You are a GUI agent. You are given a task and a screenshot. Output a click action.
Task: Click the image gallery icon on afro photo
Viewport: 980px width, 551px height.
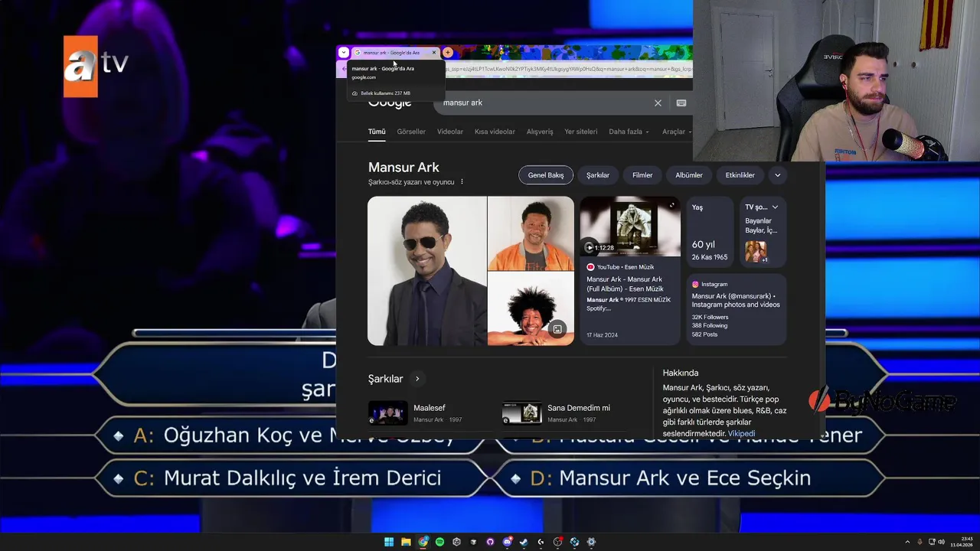coord(557,329)
